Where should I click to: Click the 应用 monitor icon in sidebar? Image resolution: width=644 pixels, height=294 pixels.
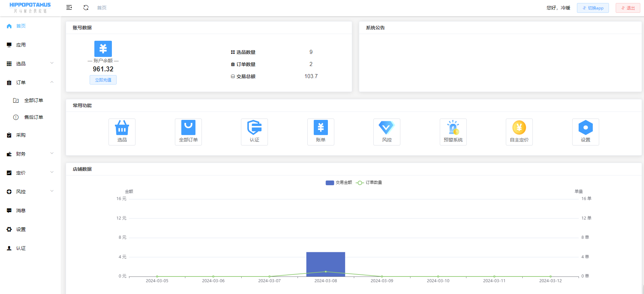[x=9, y=45]
